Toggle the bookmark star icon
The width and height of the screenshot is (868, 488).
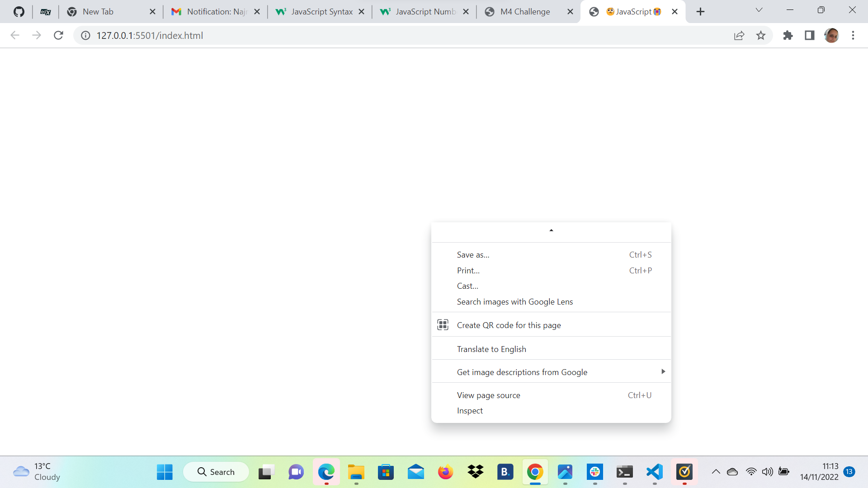click(761, 36)
